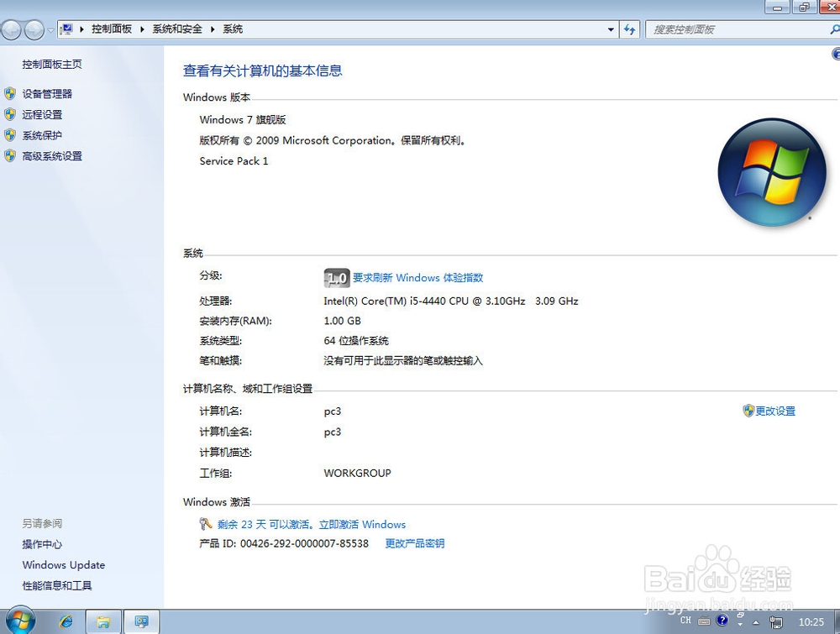Click the help icon at top right
840x634 pixels.
(x=836, y=54)
